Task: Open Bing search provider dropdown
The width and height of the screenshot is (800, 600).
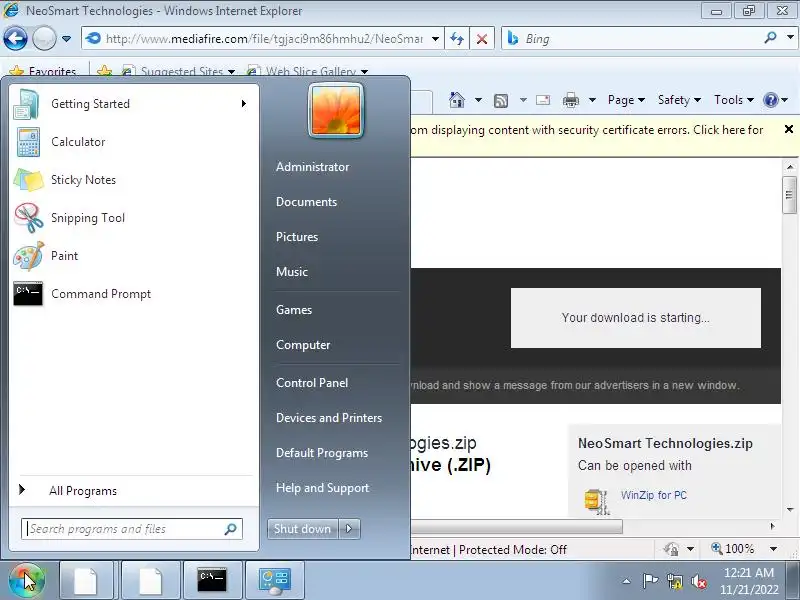Action: 790,38
